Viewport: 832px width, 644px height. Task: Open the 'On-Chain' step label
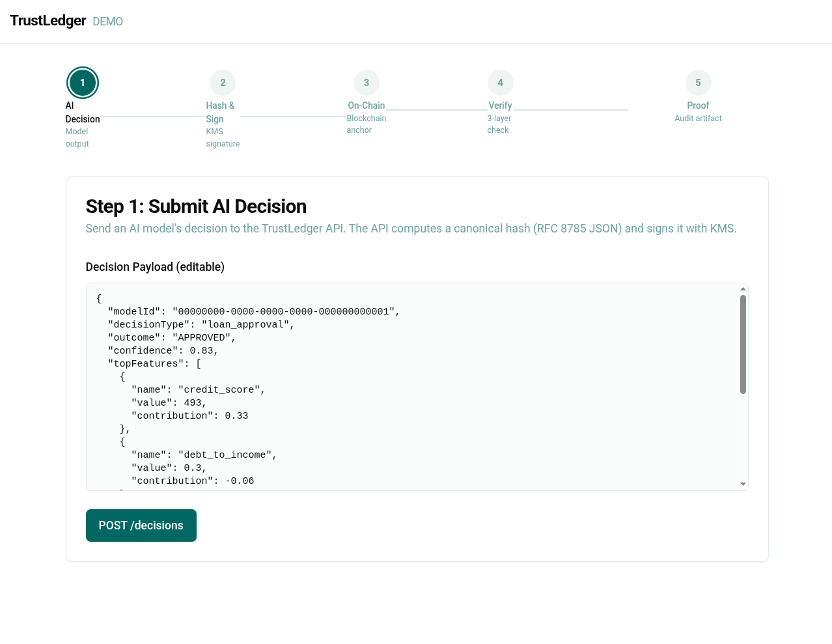(x=366, y=105)
